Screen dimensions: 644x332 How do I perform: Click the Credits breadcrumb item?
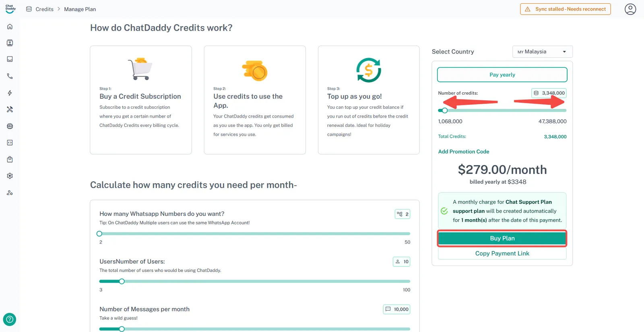point(44,9)
